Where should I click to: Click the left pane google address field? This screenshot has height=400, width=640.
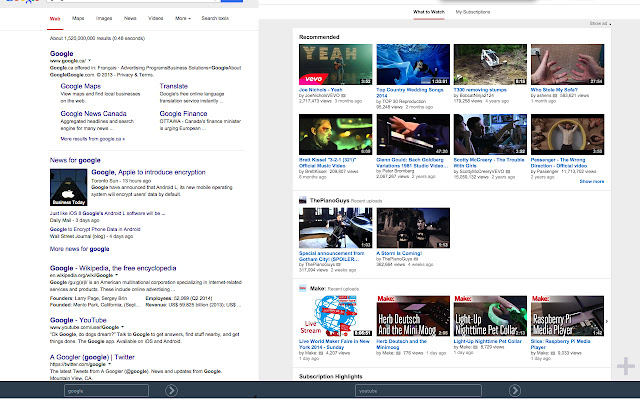[x=105, y=390]
